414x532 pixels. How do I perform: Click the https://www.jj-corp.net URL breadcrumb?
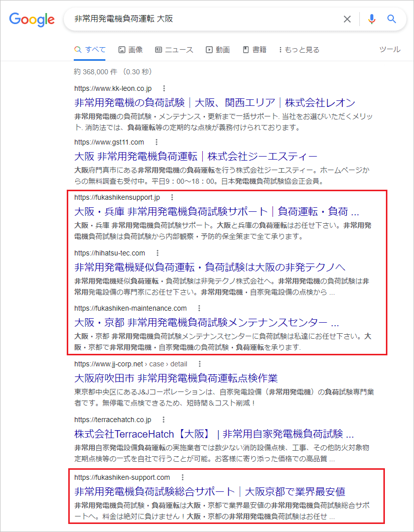(x=130, y=364)
